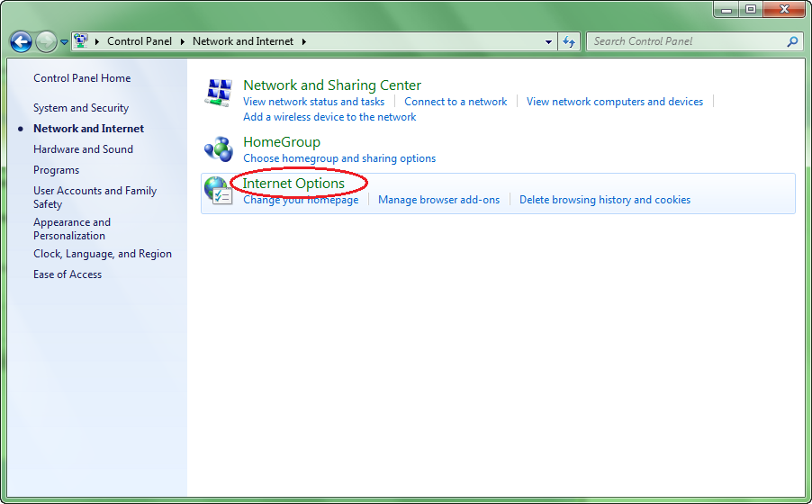This screenshot has height=504, width=812.
Task: Open Hardware and Sound category
Action: coord(83,149)
